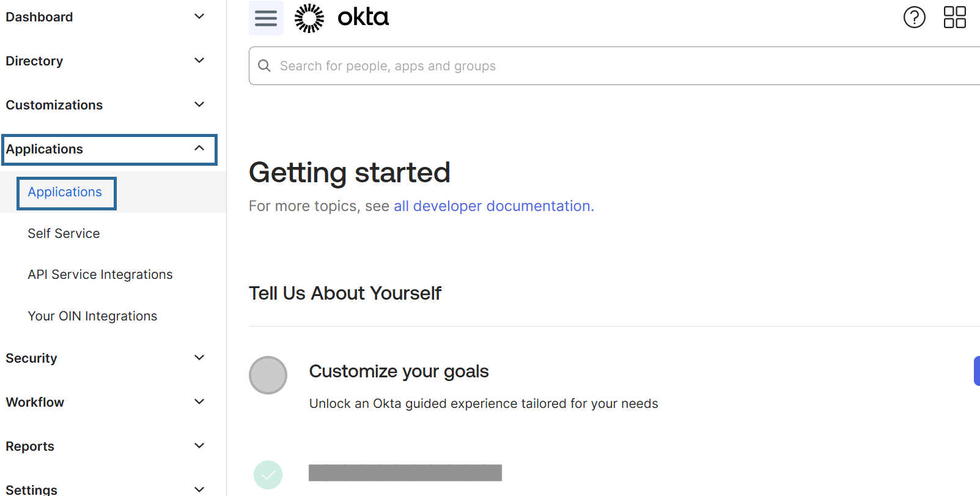Open the Self Service menu item

point(64,234)
